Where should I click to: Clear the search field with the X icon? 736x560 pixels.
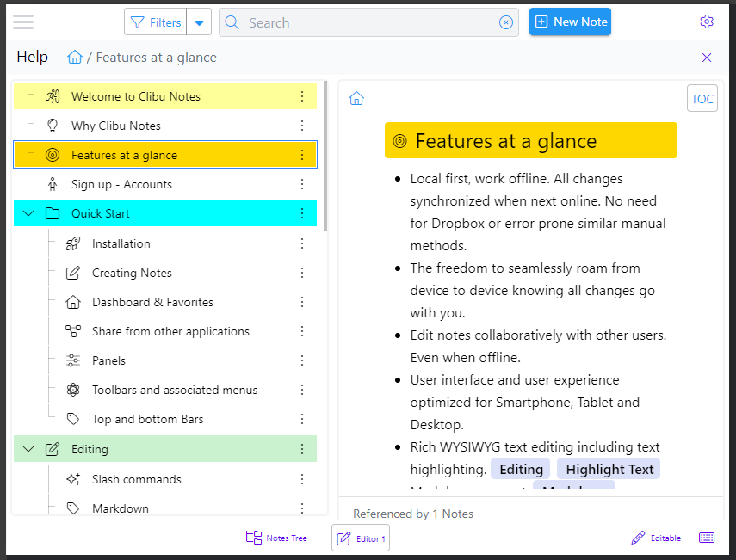505,22
